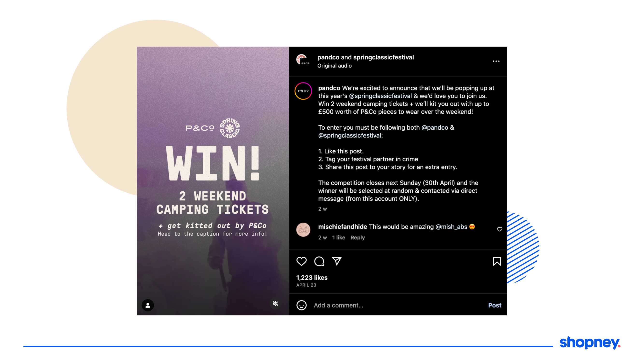Open the emoji picker in the comment bar
The image size is (644, 362).
[x=301, y=305]
